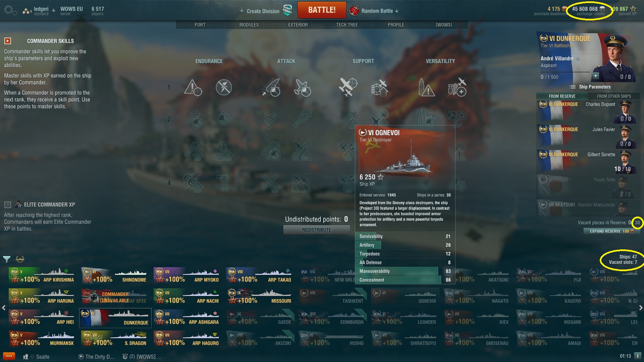Open the orange chat bubble icon
The image size is (644, 362).
coord(9,356)
